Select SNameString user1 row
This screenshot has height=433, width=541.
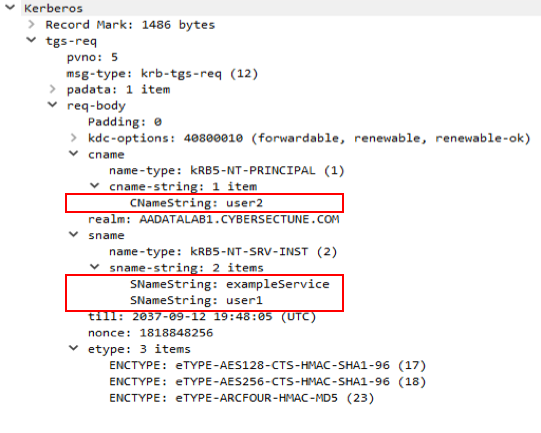[196, 300]
